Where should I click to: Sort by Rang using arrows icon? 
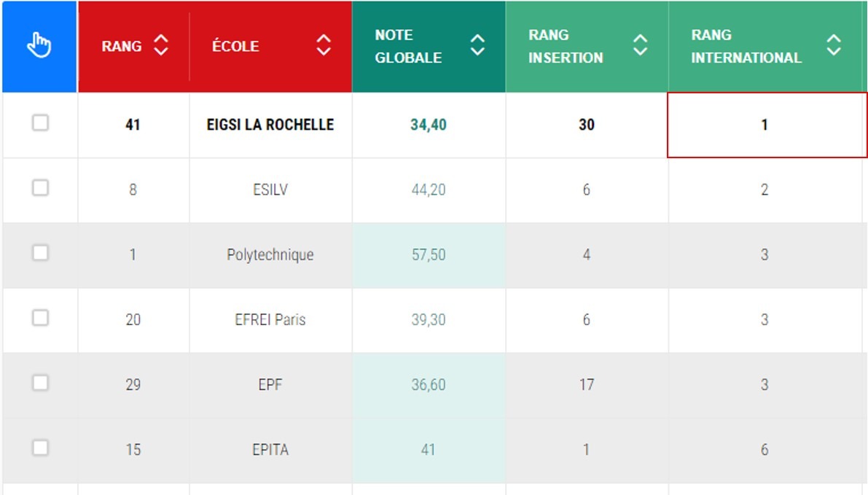pos(161,45)
